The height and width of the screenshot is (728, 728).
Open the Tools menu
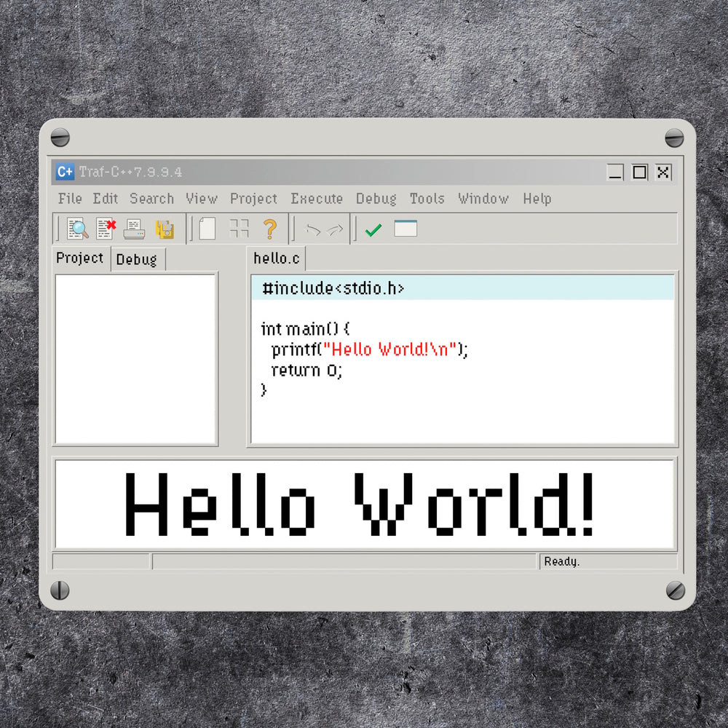pyautogui.click(x=427, y=199)
